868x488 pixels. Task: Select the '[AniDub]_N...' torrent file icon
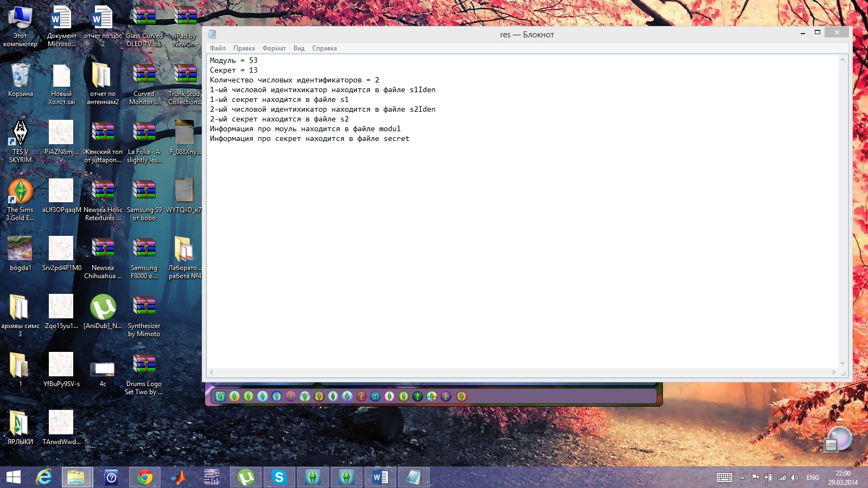(103, 312)
